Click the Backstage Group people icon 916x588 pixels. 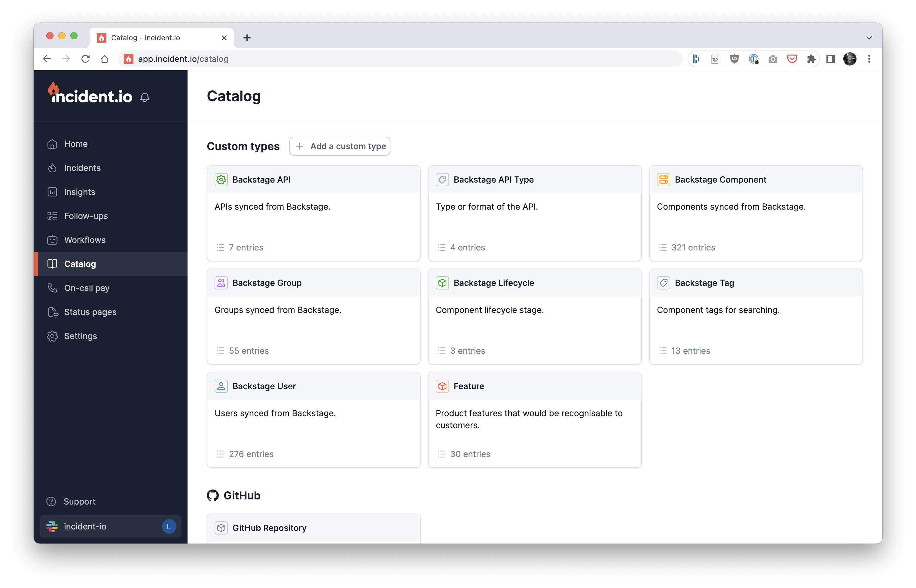(221, 282)
